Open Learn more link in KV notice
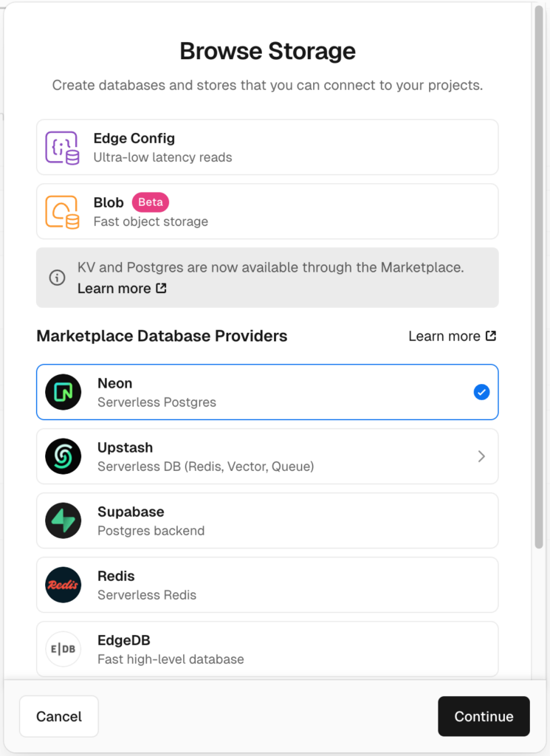 click(x=122, y=288)
